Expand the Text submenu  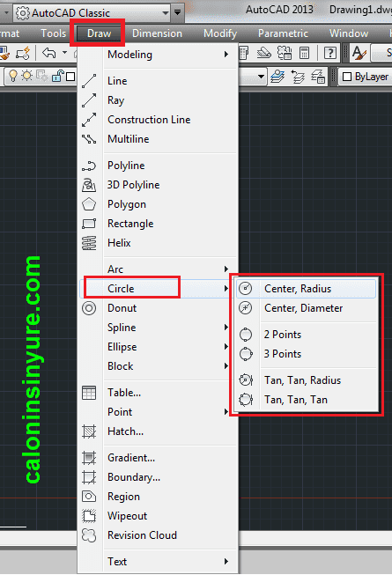[x=158, y=562]
